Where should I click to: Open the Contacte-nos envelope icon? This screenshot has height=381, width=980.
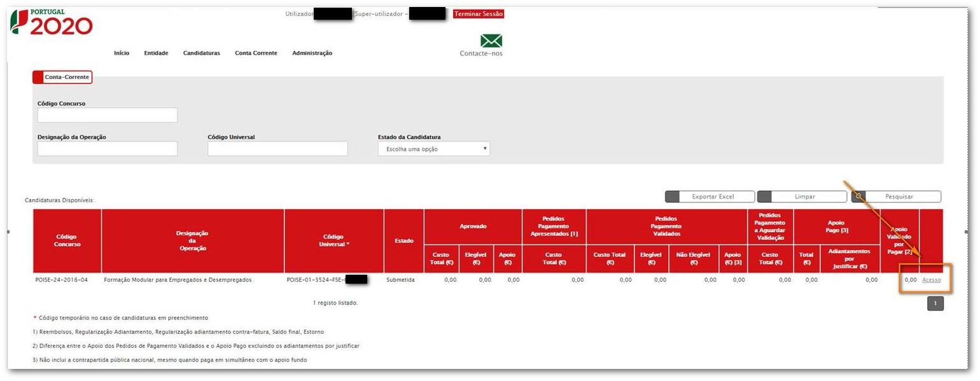(x=491, y=41)
